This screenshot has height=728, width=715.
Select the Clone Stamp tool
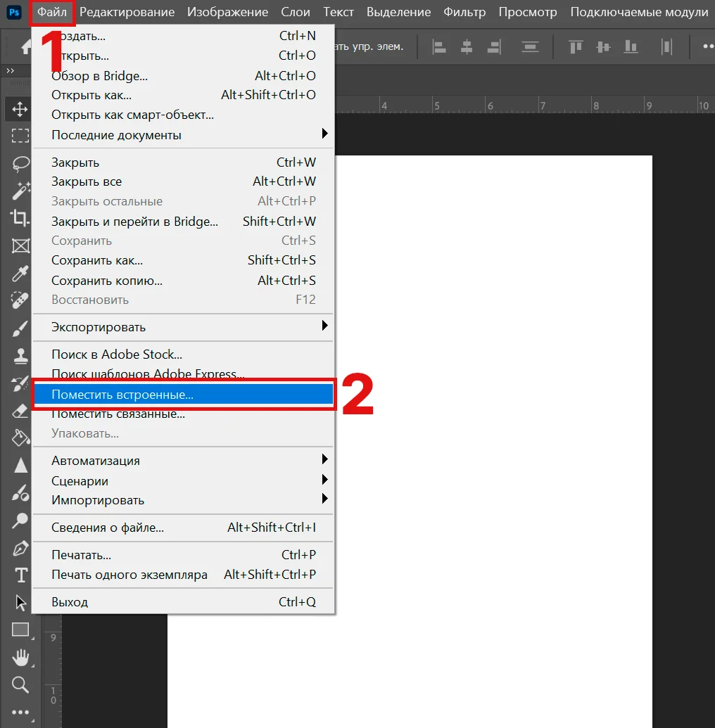[20, 356]
